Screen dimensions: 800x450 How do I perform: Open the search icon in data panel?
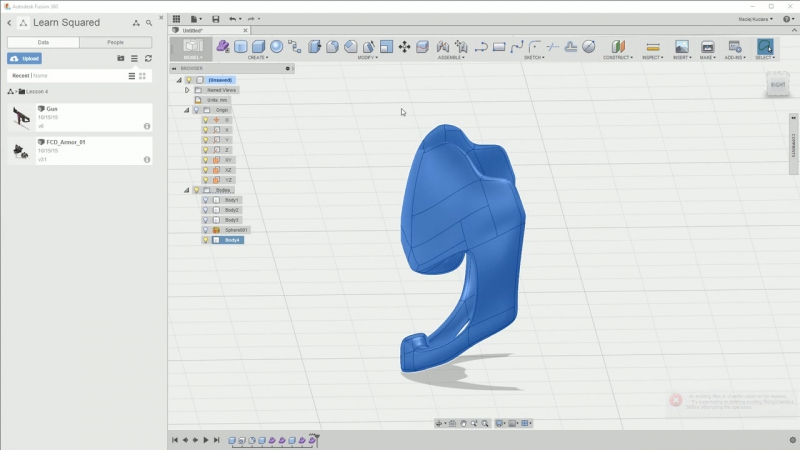pos(149,22)
